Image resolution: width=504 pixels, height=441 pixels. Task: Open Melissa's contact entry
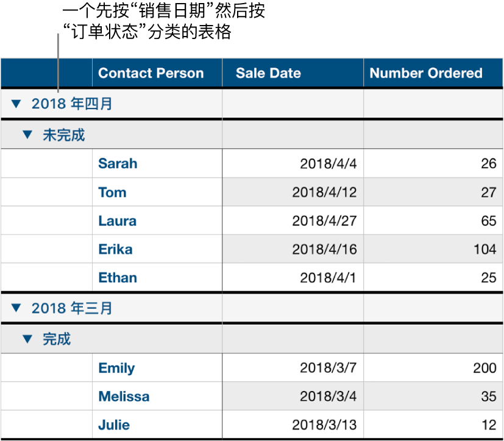[124, 396]
